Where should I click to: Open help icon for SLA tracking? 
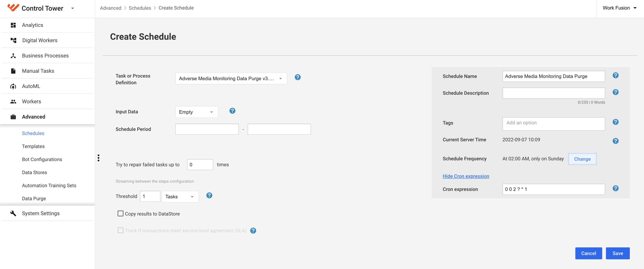click(x=253, y=231)
